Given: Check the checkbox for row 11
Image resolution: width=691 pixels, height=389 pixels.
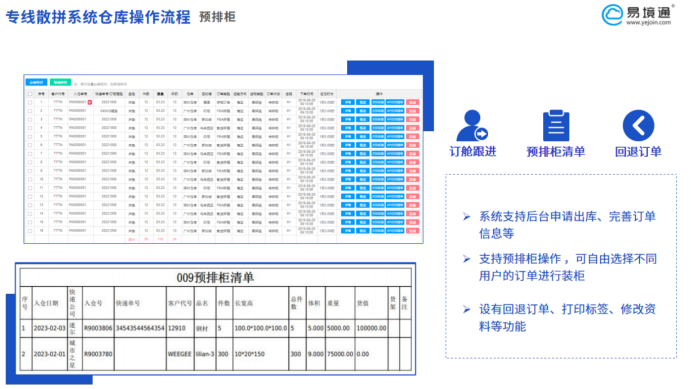Looking at the screenshot, I should coord(30,188).
